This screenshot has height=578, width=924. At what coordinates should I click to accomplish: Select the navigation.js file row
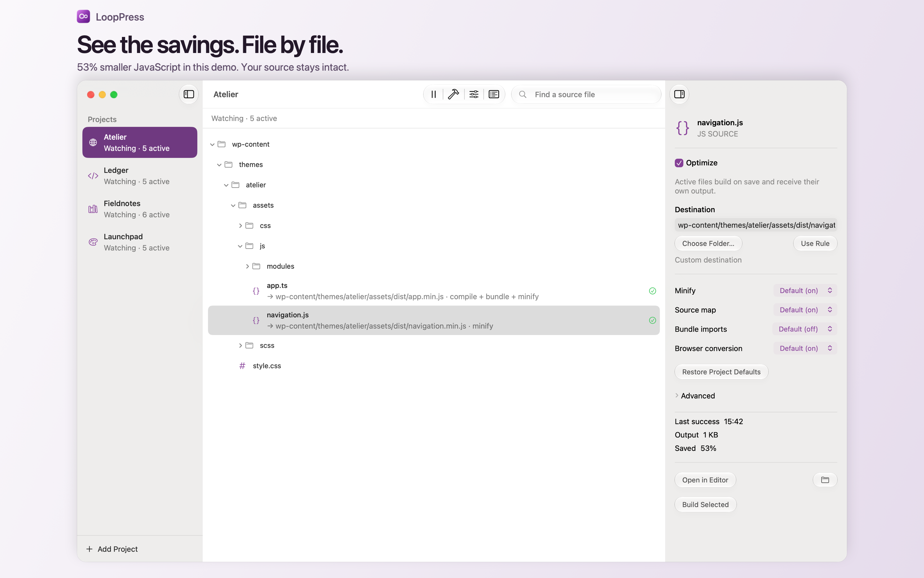click(434, 320)
